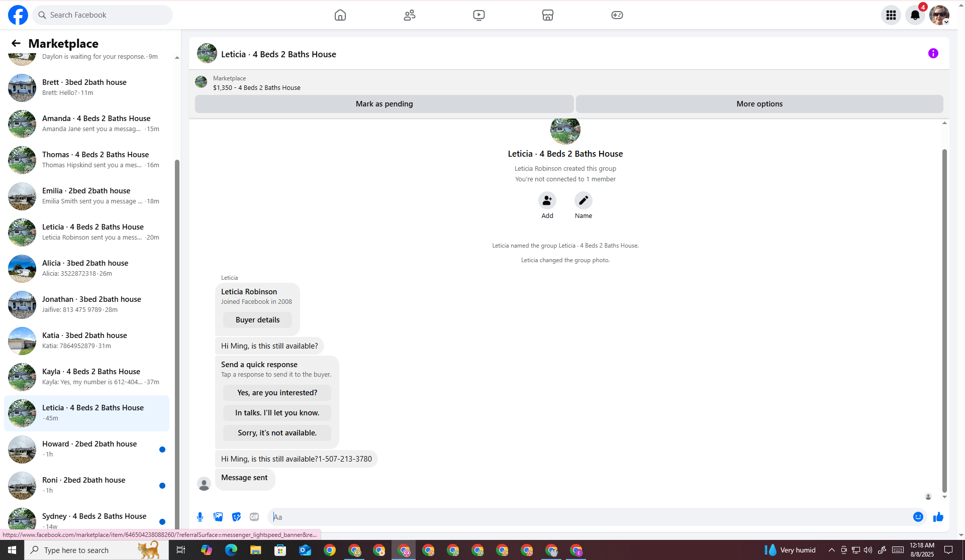Viewport: 965px width, 560px height.
Task: Click Mark as pending button
Action: 384,104
